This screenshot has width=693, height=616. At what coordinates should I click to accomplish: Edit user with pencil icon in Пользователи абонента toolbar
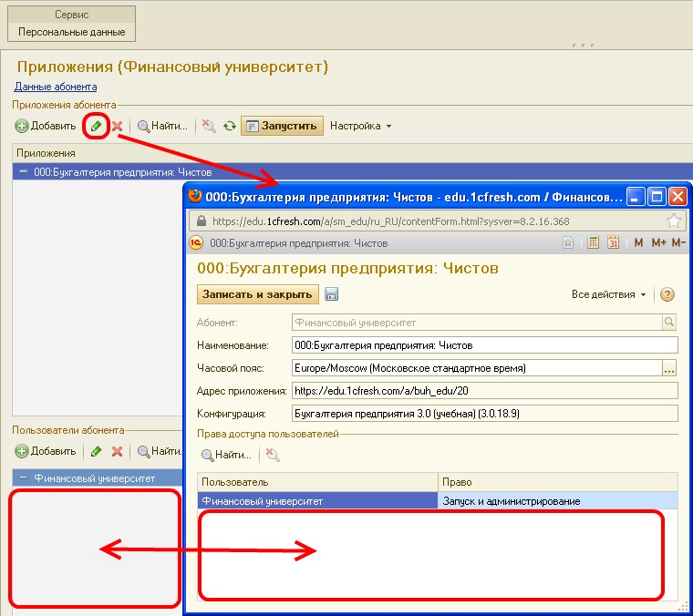96,451
